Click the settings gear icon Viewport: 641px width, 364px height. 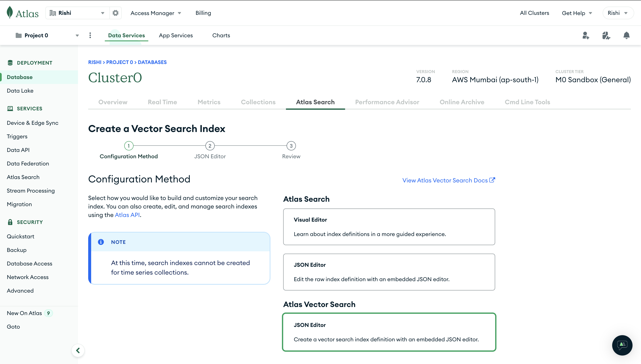(116, 13)
